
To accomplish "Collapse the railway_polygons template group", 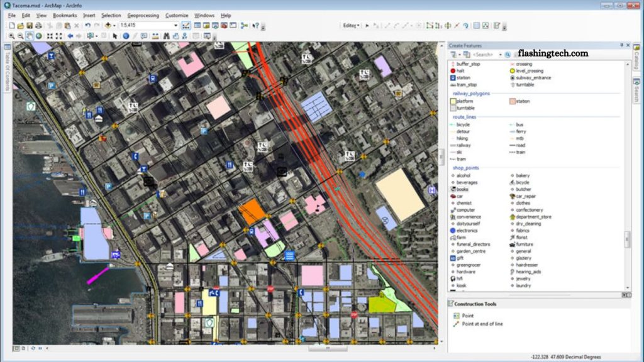I will pos(471,94).
